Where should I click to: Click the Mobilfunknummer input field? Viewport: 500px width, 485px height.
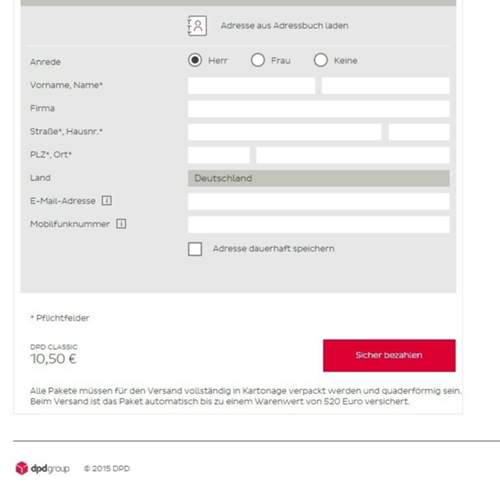click(319, 224)
